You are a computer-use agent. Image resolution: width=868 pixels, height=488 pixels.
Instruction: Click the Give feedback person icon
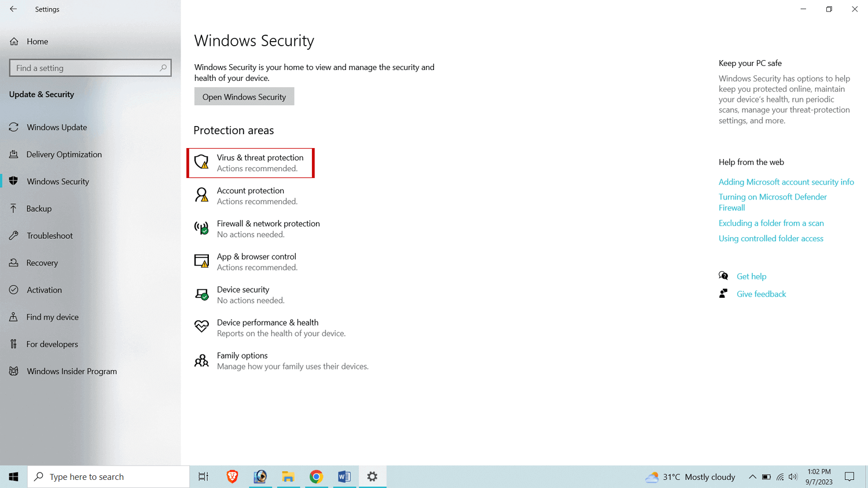coord(723,294)
